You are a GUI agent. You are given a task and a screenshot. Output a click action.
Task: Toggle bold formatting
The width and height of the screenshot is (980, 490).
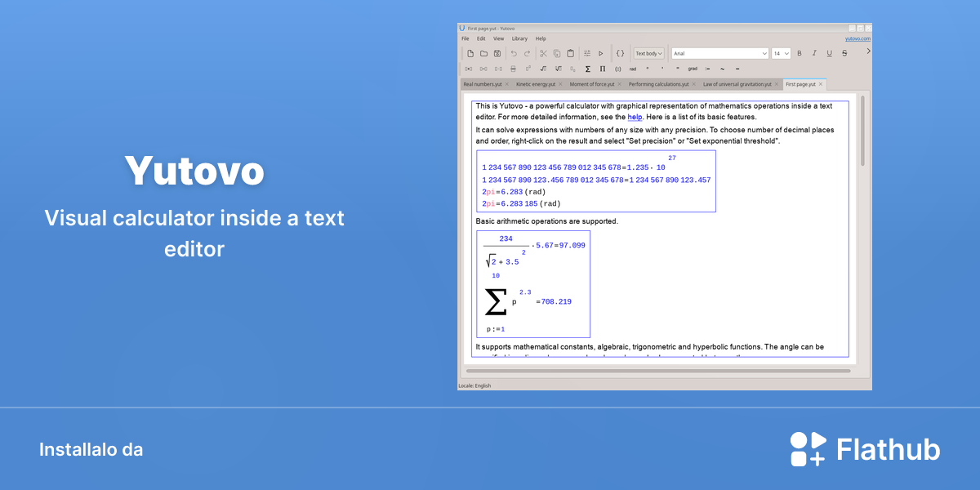[800, 53]
